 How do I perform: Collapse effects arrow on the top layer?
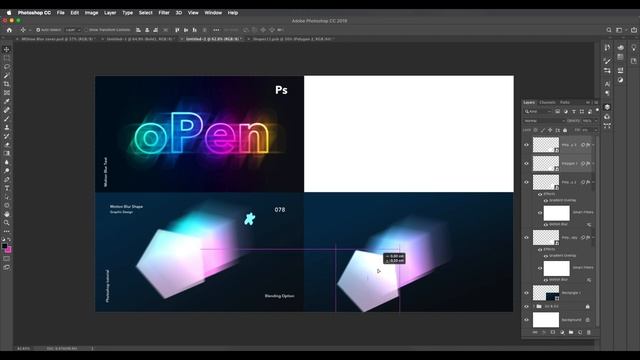pos(593,145)
